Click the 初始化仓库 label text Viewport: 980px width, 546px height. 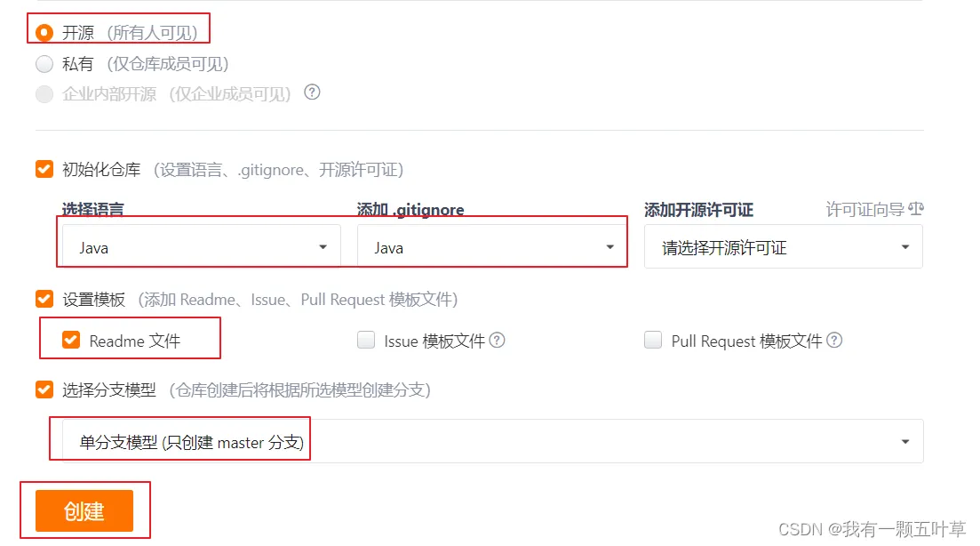coord(101,170)
